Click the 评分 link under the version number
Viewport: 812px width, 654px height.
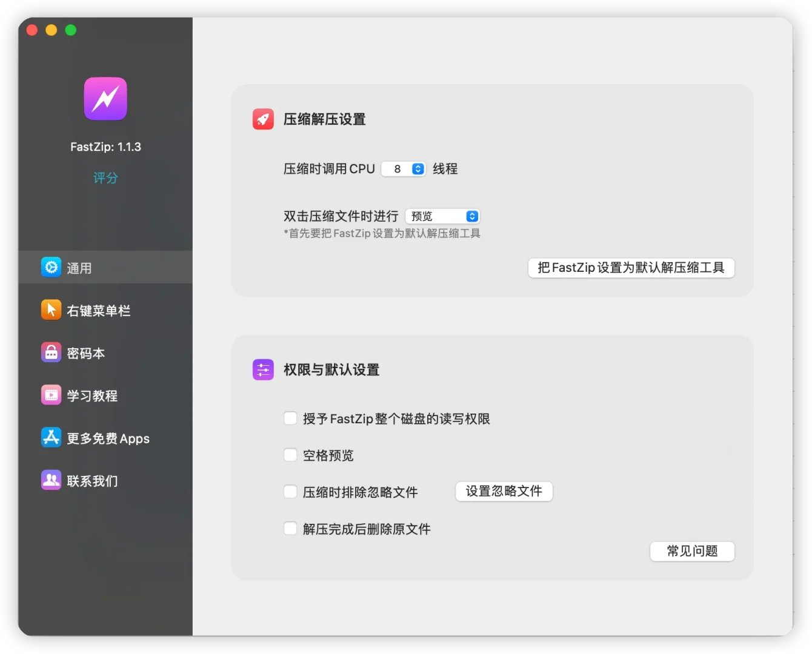105,177
